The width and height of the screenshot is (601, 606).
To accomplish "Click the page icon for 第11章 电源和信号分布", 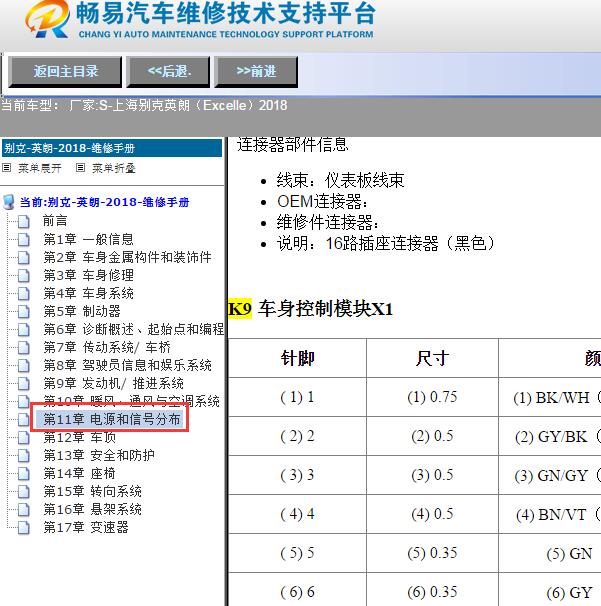I will [x=24, y=420].
